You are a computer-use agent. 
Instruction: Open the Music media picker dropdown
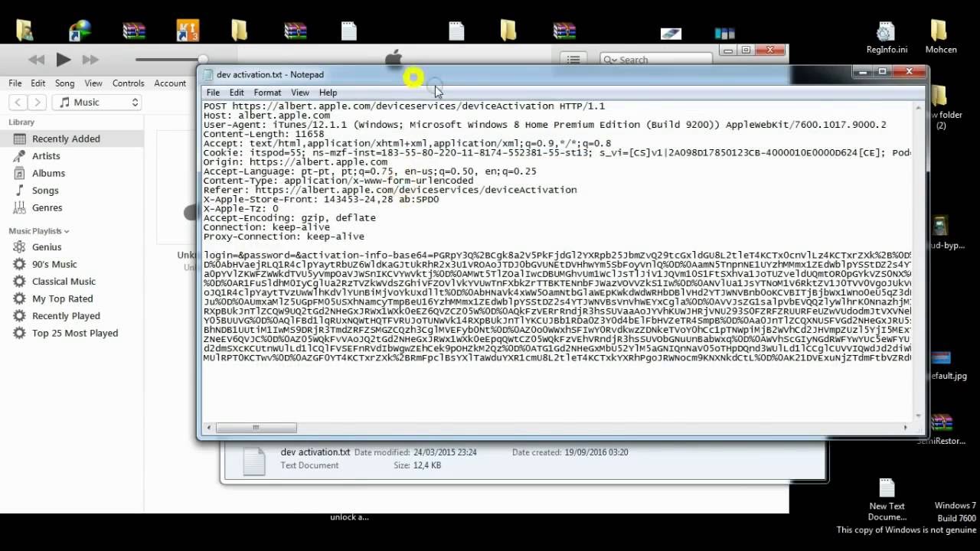(98, 102)
